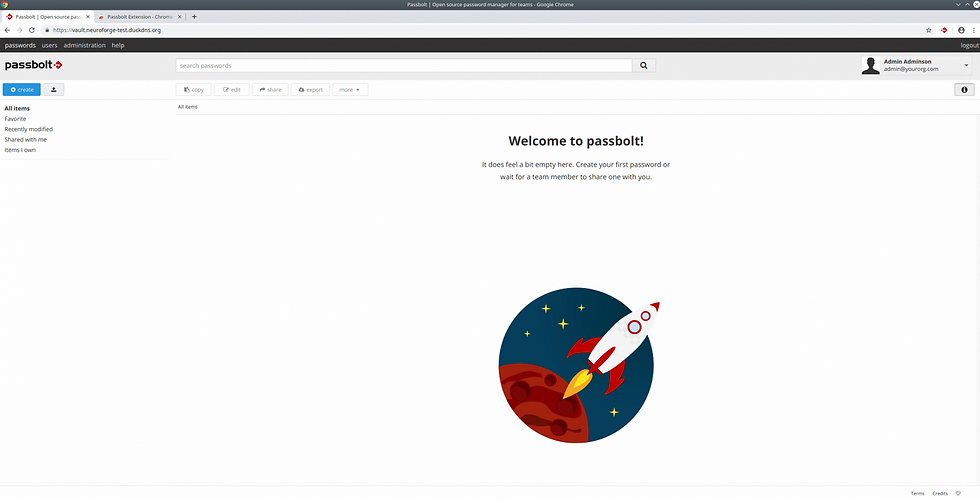
Task: Click the 'Welcome to passbolt!' heading
Action: click(576, 141)
